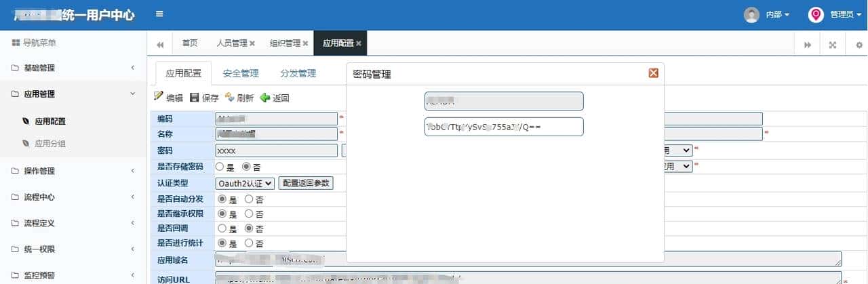Image resolution: width=868 pixels, height=284 pixels.
Task: Select 否 for 是否存储密码
Action: click(x=246, y=166)
